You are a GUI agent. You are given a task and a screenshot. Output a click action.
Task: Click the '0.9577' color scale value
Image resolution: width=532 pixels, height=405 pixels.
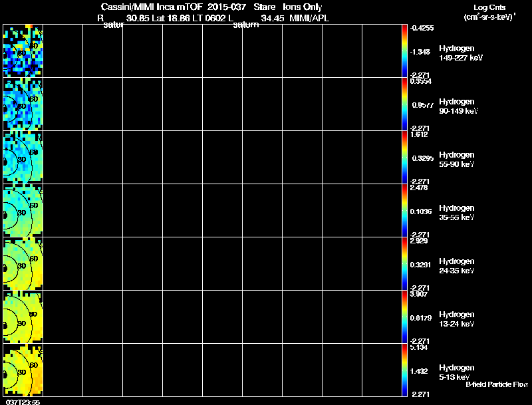click(x=423, y=105)
